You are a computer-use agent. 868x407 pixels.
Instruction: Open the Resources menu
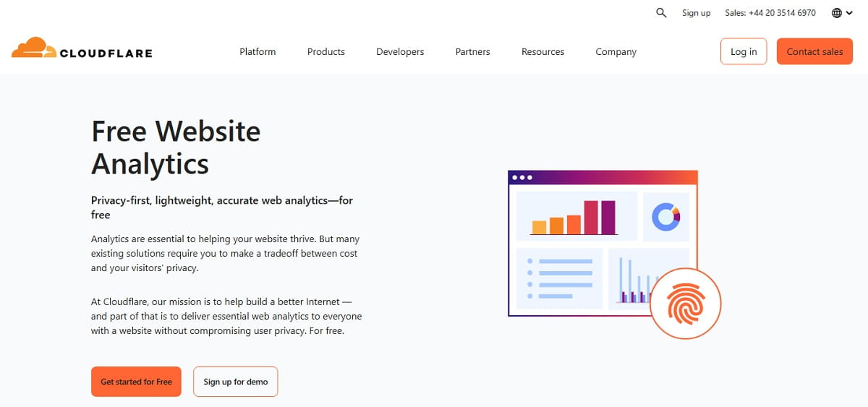[x=542, y=52]
